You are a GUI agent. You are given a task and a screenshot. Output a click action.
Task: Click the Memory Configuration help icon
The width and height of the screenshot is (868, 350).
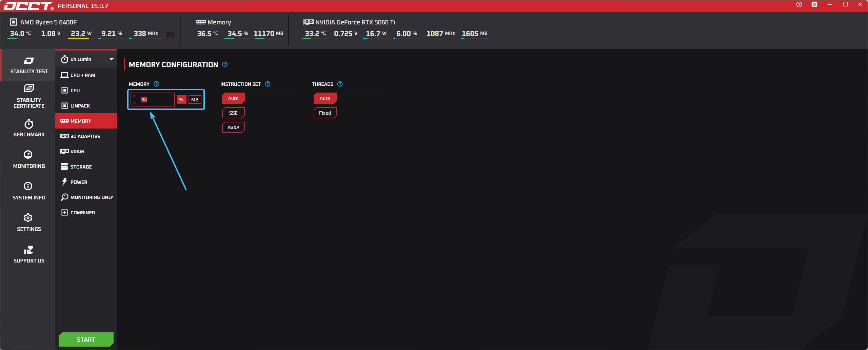[225, 64]
